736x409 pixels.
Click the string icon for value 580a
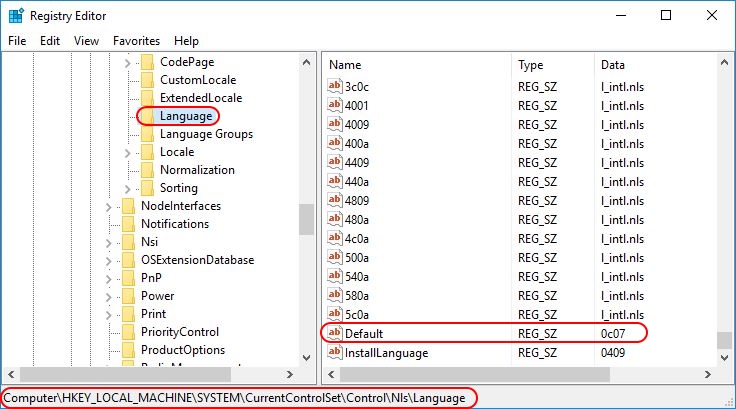(335, 295)
